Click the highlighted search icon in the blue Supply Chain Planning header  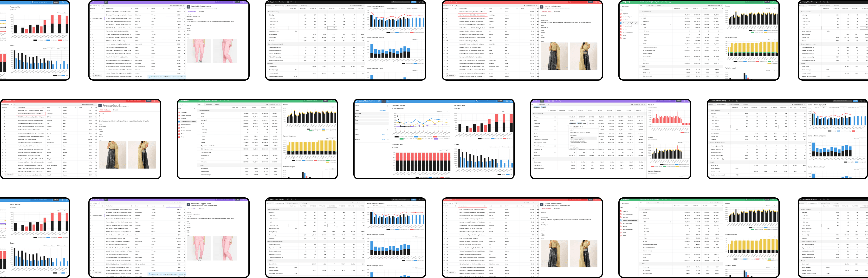(x=384, y=101)
